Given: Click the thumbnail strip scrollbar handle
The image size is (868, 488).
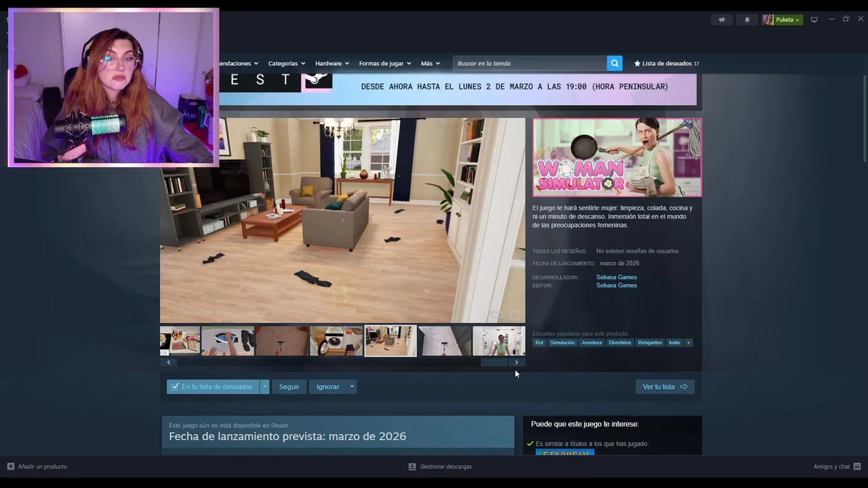Looking at the screenshot, I should (x=494, y=362).
